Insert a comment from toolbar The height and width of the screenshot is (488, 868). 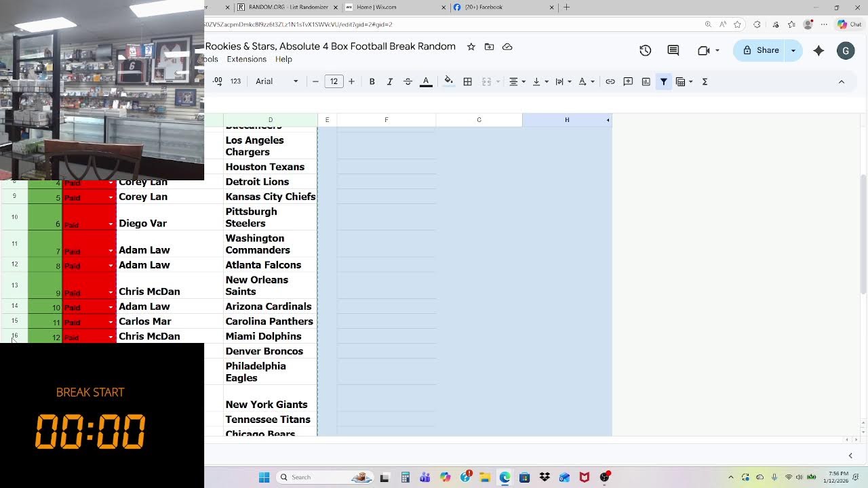[628, 81]
